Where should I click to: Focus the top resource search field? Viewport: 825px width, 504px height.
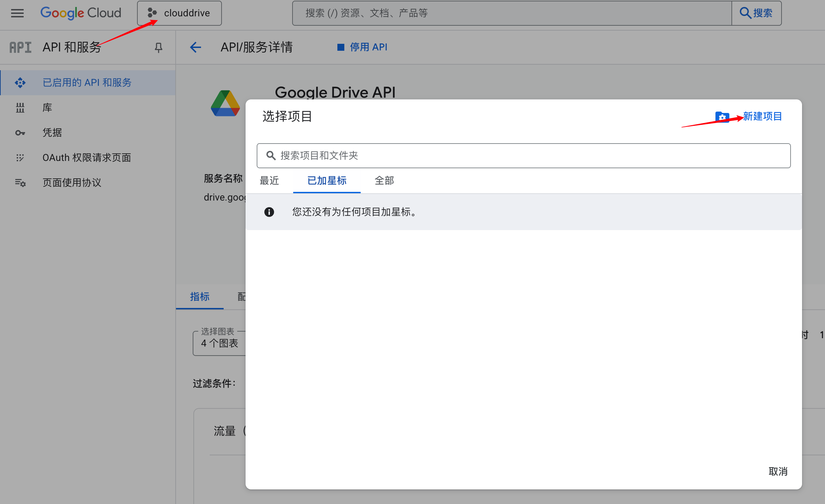tap(512, 13)
